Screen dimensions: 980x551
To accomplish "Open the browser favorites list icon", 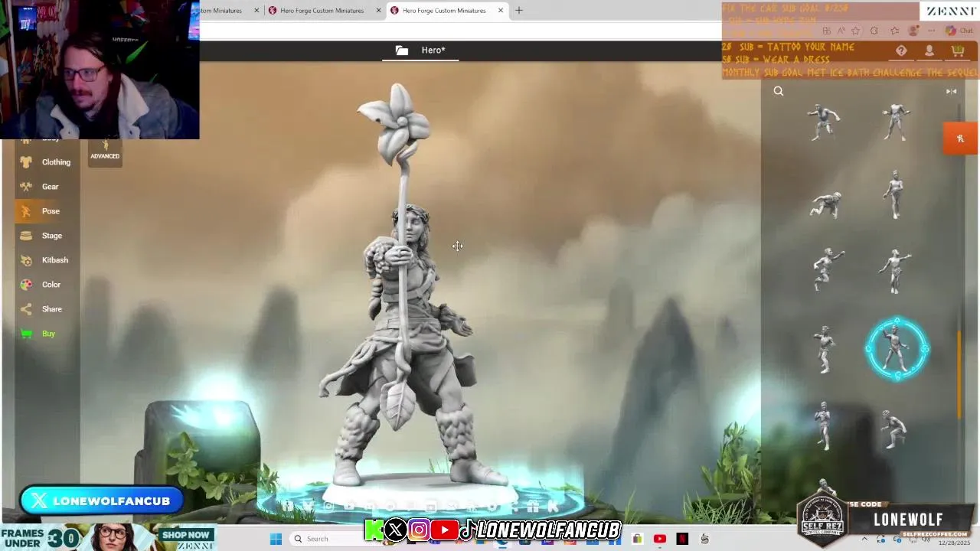I will click(894, 31).
